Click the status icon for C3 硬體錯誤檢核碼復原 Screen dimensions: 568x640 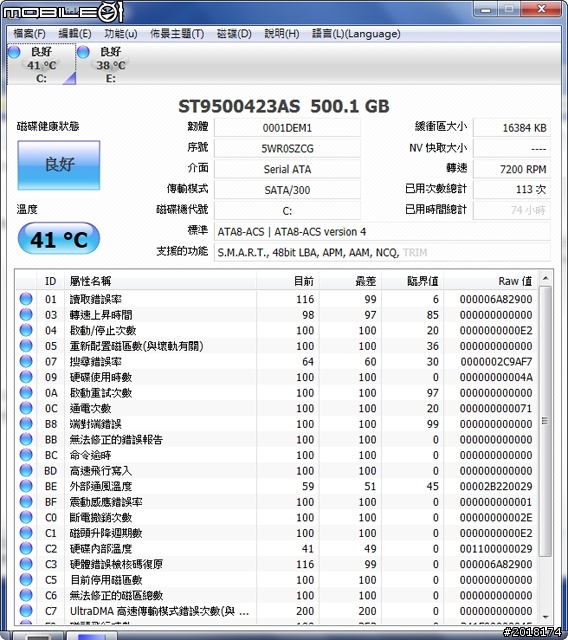coord(26,564)
